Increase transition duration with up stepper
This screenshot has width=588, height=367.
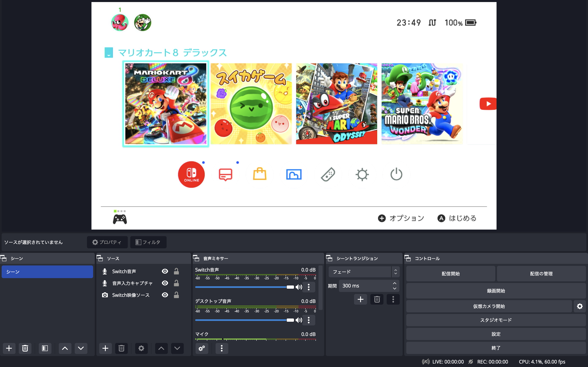395,283
